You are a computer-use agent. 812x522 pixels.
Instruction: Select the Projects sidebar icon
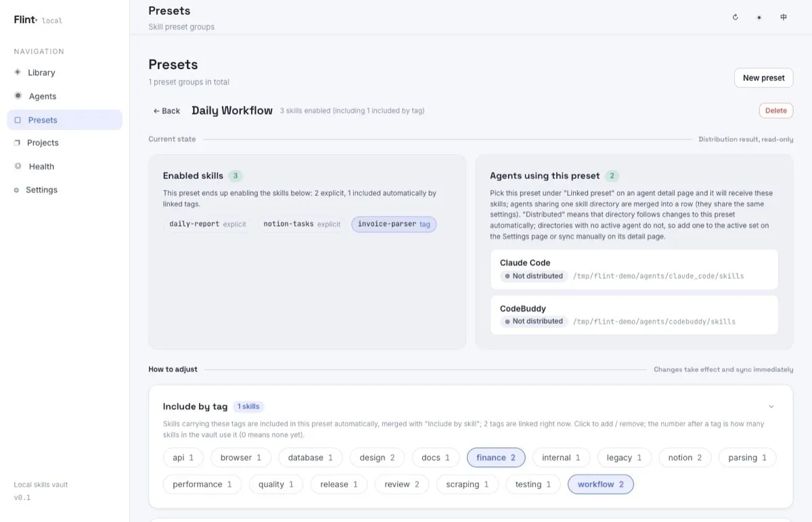[x=18, y=142]
